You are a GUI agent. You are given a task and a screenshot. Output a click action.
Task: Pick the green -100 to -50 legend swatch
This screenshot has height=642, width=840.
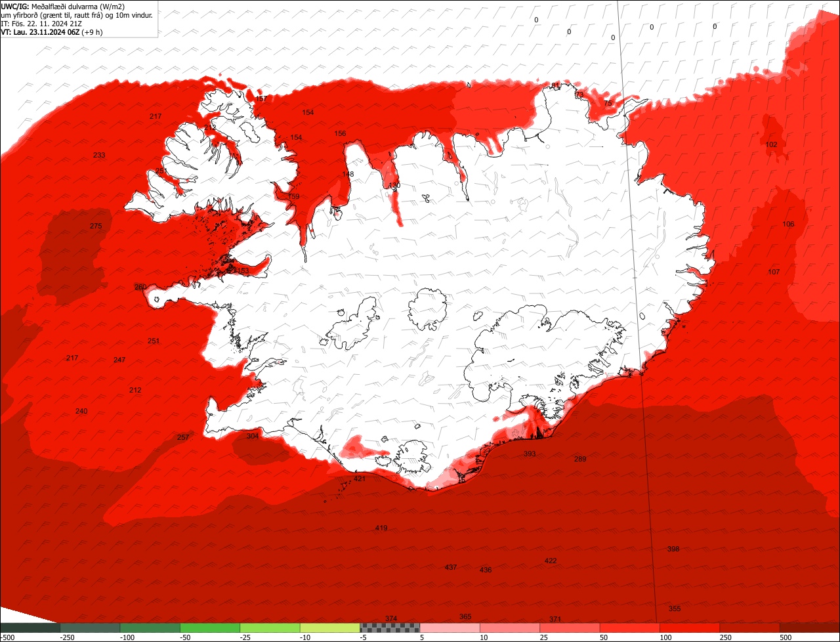(150, 628)
